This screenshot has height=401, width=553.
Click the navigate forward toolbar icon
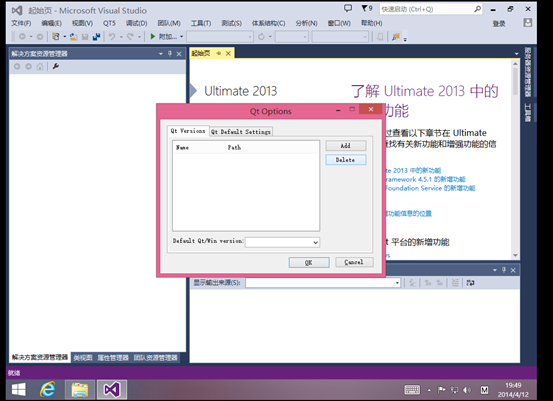pyautogui.click(x=40, y=36)
